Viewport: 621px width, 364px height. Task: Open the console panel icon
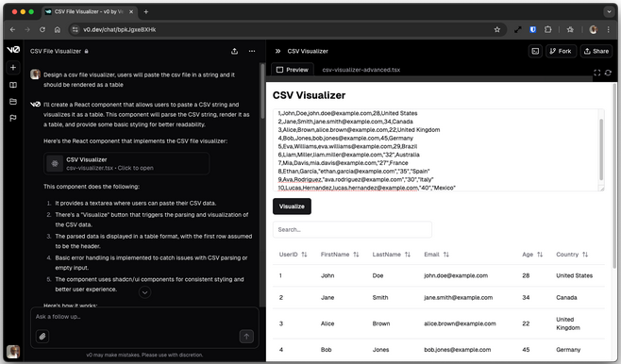click(x=535, y=51)
